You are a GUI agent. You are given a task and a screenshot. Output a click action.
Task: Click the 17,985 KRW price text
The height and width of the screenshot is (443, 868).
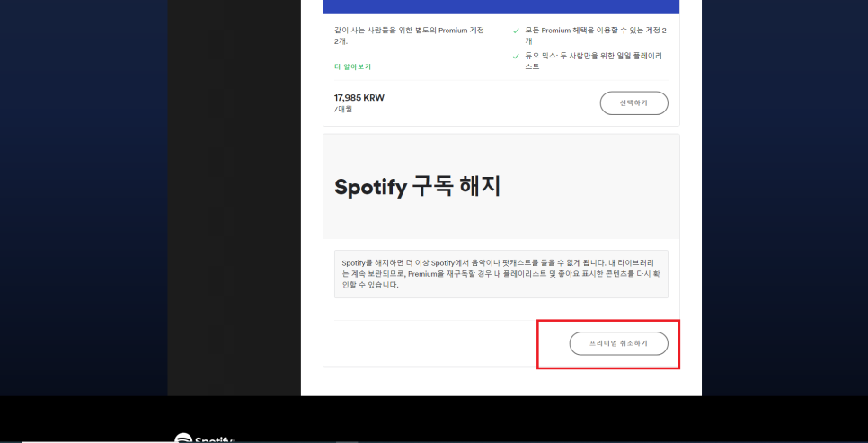(359, 98)
